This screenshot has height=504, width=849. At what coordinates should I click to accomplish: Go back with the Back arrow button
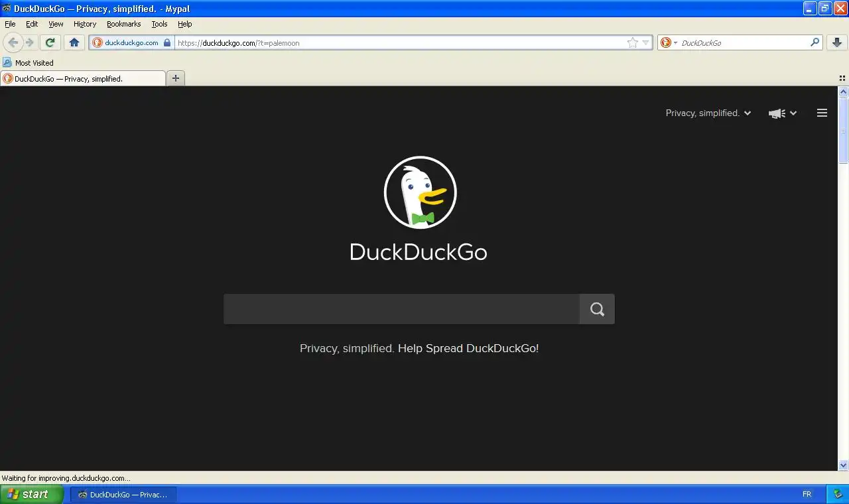coord(13,42)
